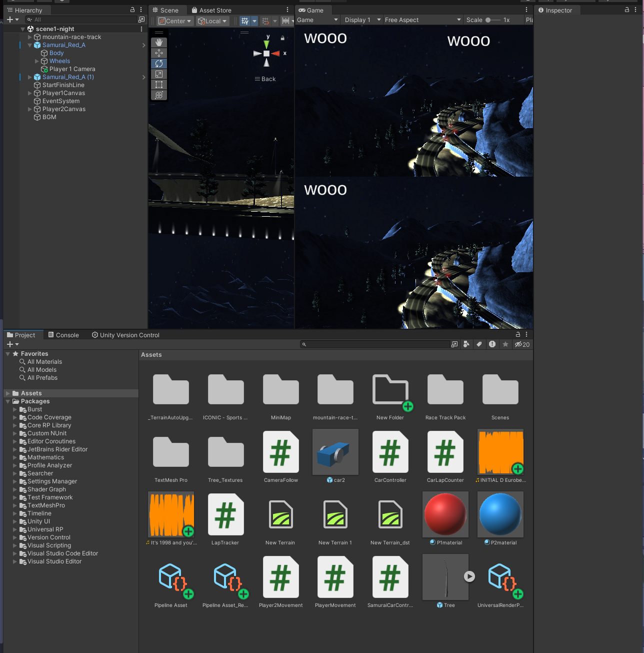
Task: Open the Free Aspect dropdown
Action: (x=422, y=20)
